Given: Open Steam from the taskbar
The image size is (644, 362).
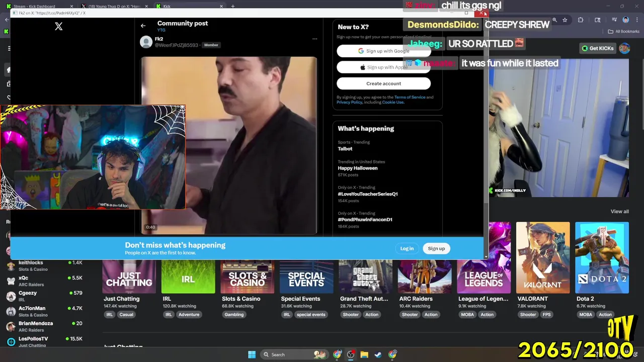Looking at the screenshot, I should coord(378,354).
